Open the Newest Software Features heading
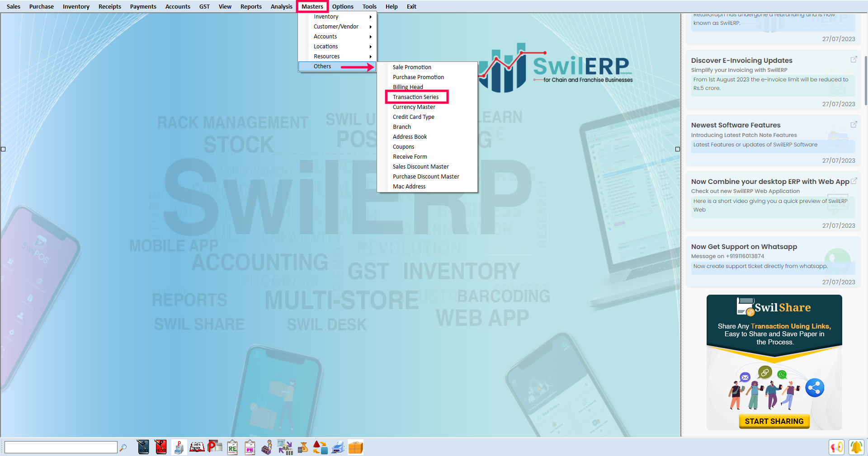 [x=736, y=125]
